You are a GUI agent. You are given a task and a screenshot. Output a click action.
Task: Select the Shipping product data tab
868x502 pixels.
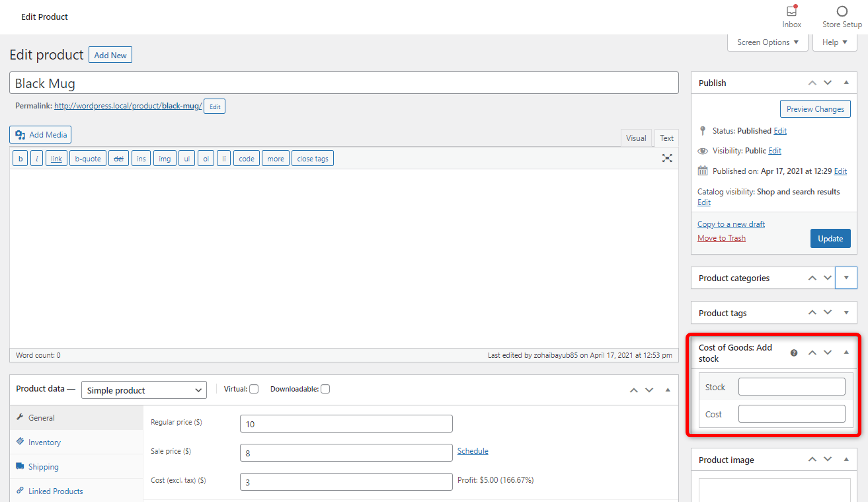pos(76,467)
